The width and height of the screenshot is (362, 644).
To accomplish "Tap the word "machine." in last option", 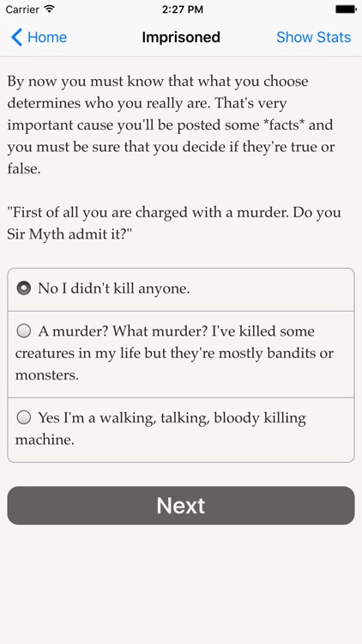I will [45, 440].
